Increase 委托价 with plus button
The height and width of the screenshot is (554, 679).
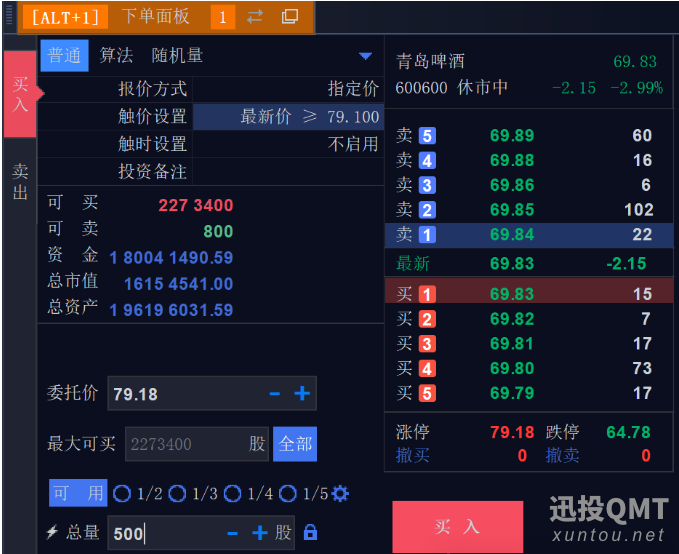(302, 394)
